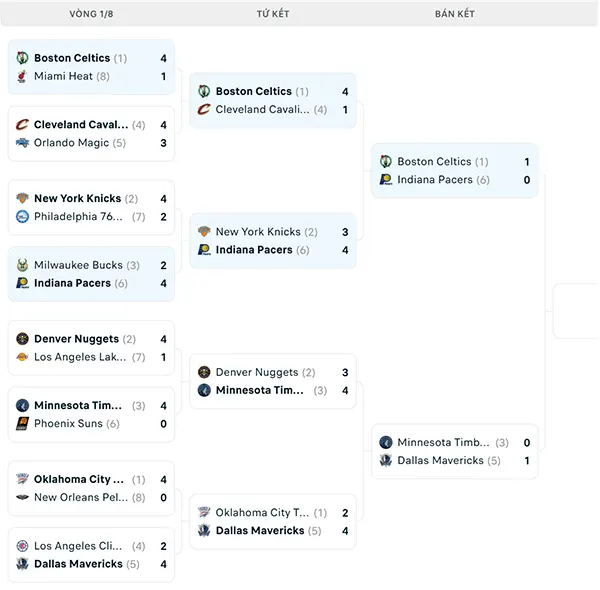Select the Bán kết column header
The height and width of the screenshot is (590, 600).
coord(455,14)
